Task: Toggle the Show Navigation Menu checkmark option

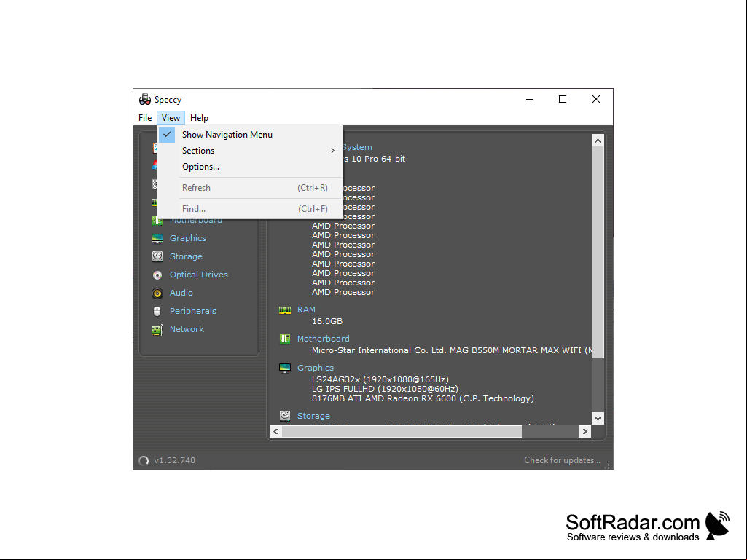Action: (250, 135)
